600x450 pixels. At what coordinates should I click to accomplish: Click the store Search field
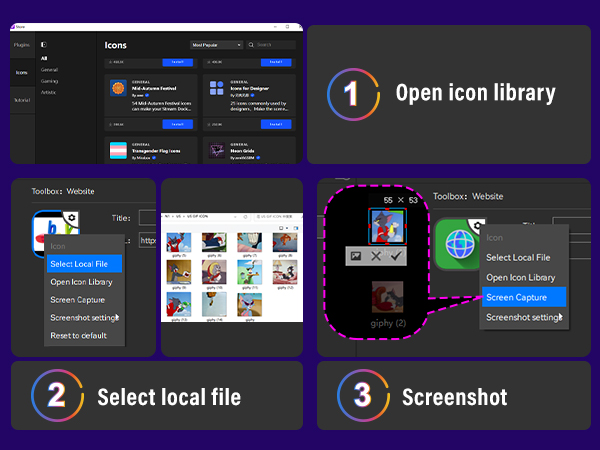coord(276,45)
